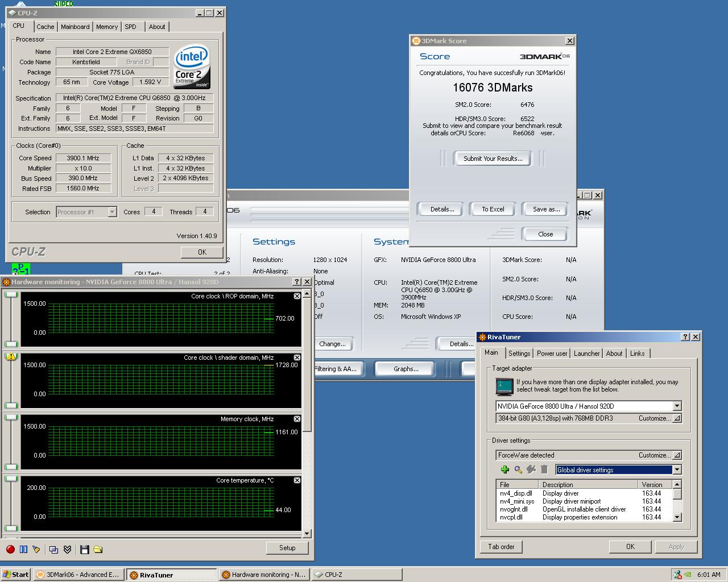
Task: Click the lower range slider handle of Memory clock graph
Action: point(11,467)
